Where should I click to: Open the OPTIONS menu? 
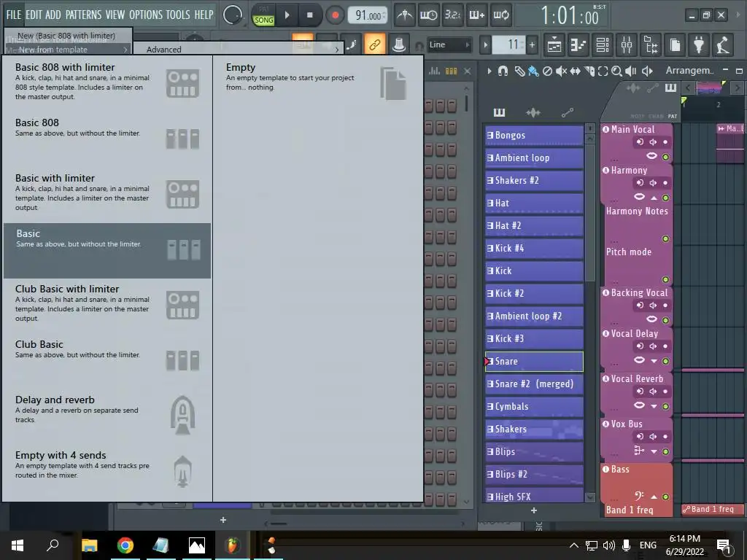(146, 15)
